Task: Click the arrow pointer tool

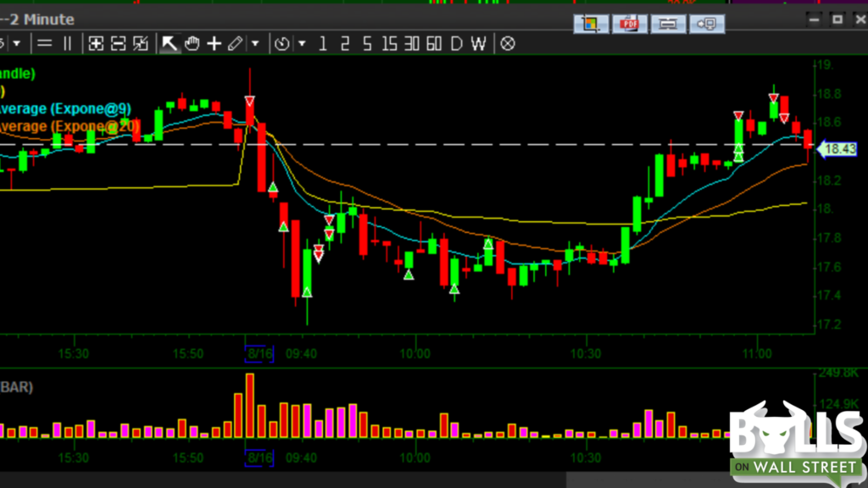Action: 167,43
